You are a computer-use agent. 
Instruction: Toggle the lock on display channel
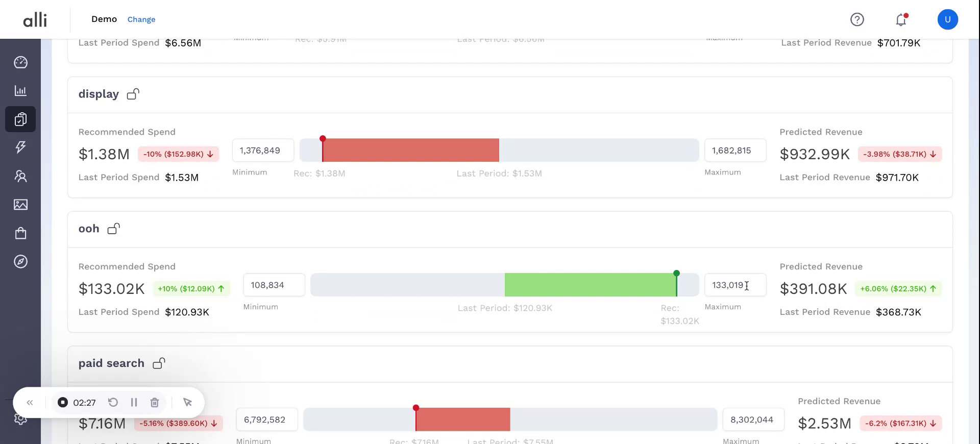(133, 94)
